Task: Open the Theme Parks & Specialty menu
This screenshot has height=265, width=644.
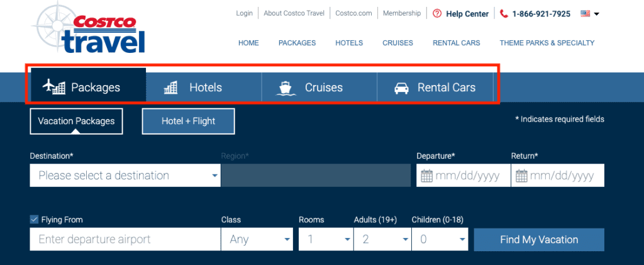Action: pos(547,43)
